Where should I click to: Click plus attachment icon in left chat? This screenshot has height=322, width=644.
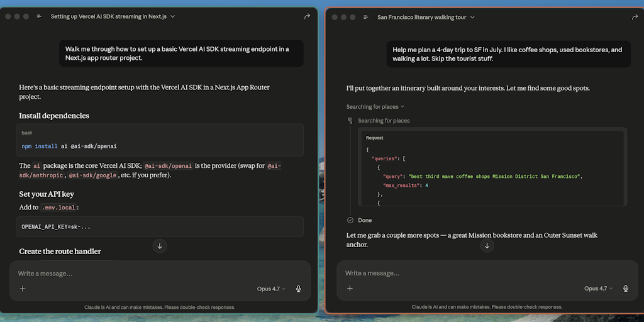(23, 289)
